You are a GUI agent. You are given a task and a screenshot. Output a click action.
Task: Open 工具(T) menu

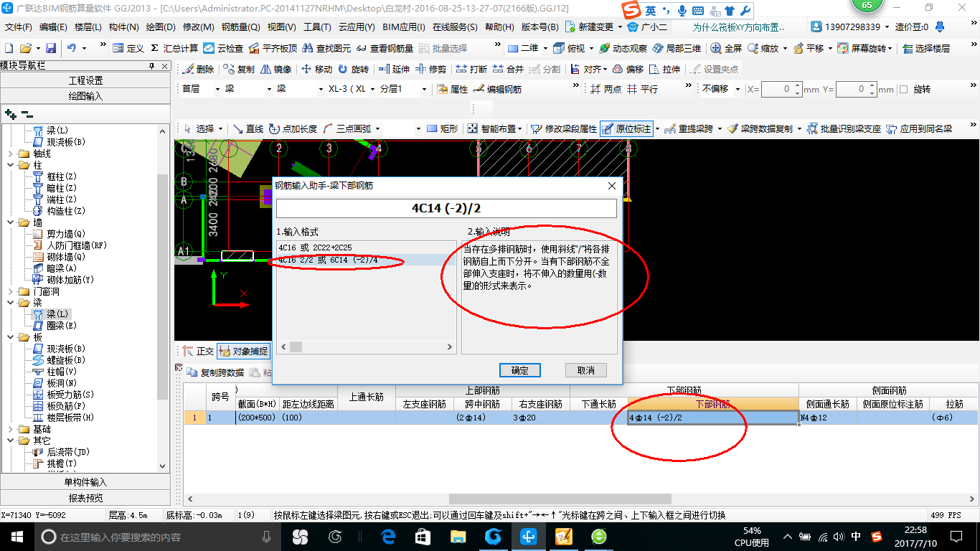(317, 27)
